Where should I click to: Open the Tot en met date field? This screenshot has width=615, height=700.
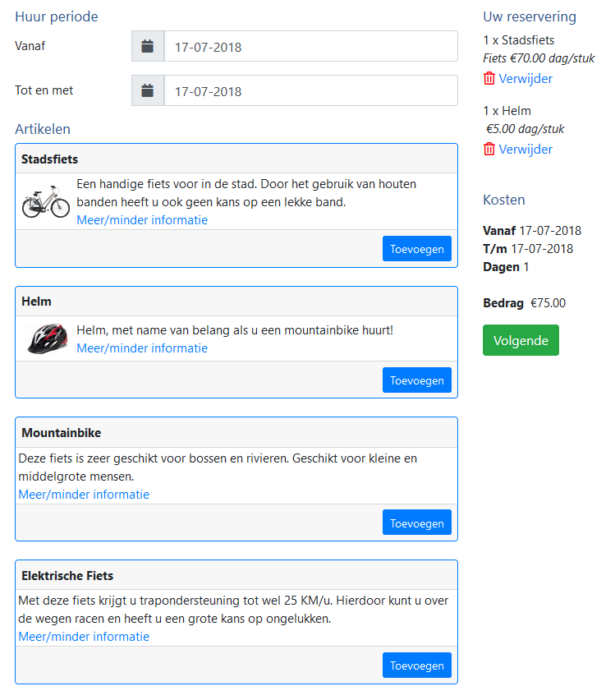coord(310,90)
